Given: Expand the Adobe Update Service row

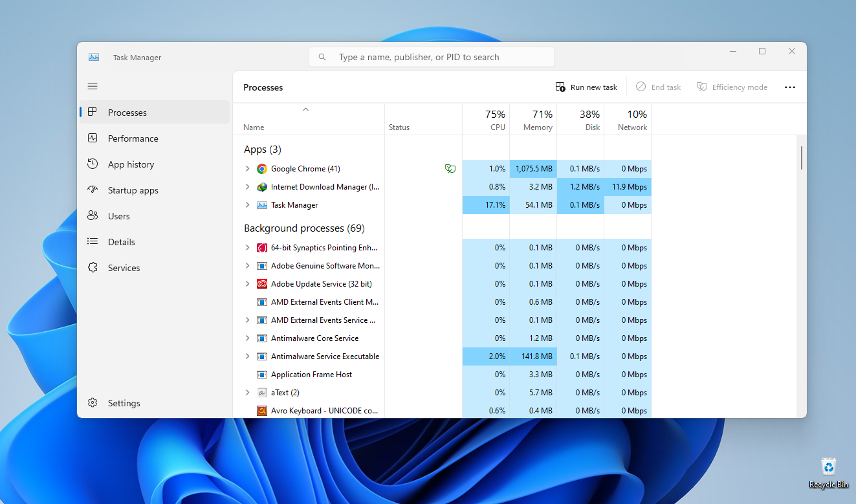Looking at the screenshot, I should coord(247,284).
